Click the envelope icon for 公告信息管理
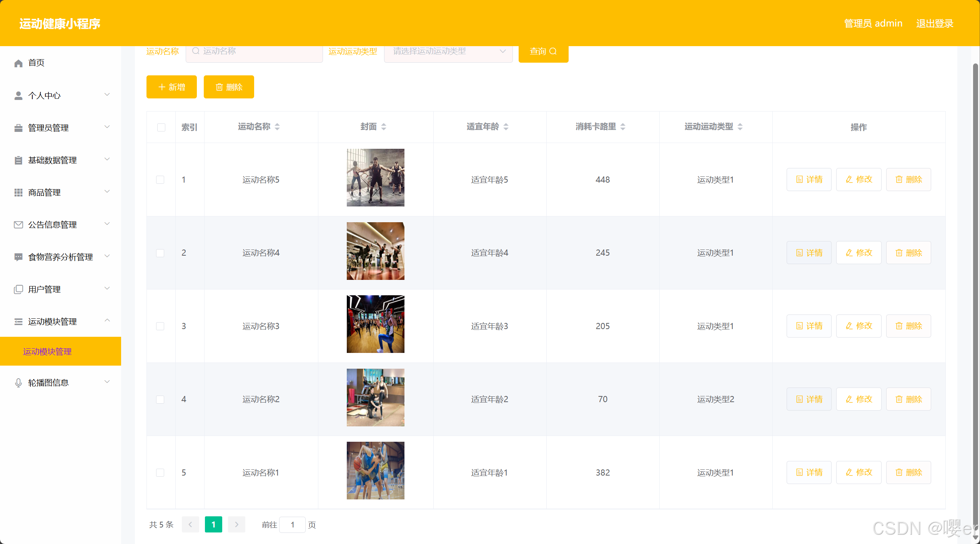This screenshot has height=544, width=980. pyautogui.click(x=18, y=225)
